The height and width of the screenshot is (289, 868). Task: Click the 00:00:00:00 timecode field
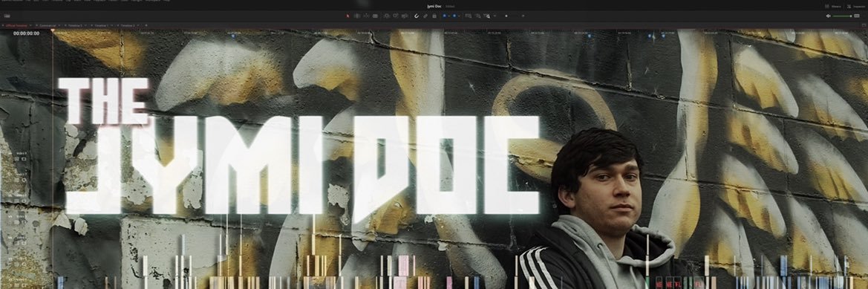pos(26,33)
